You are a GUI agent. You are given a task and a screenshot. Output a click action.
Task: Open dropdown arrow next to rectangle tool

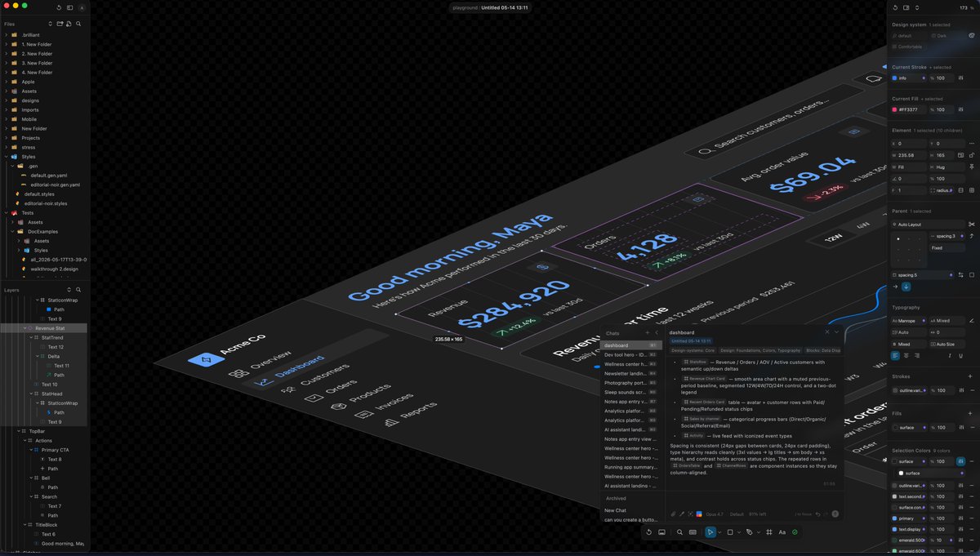tap(738, 532)
